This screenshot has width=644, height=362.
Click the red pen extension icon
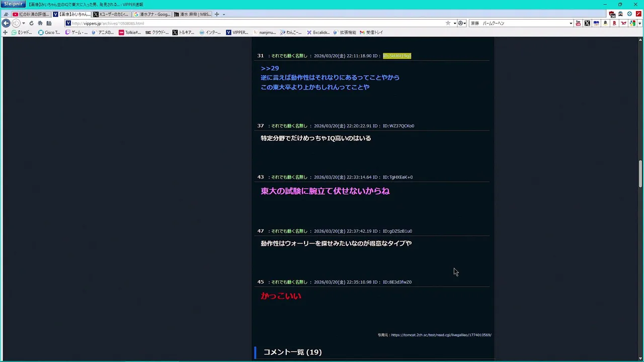(638, 14)
